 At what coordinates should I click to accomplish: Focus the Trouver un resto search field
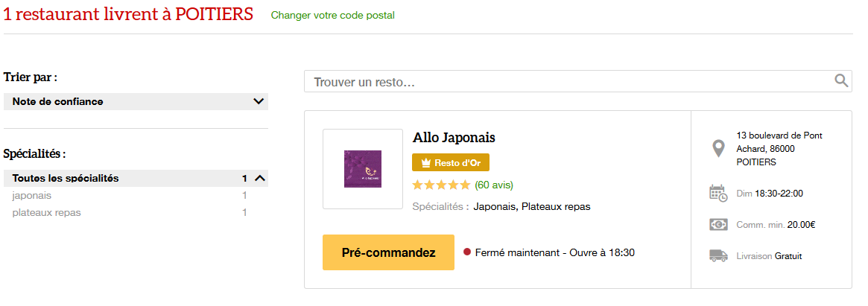[x=578, y=81]
